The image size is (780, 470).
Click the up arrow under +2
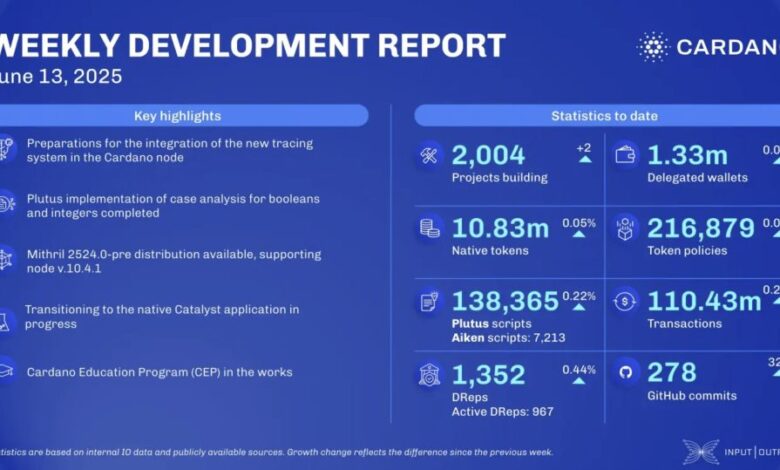(x=585, y=159)
